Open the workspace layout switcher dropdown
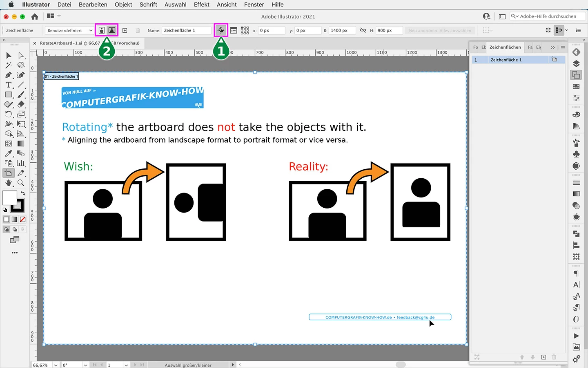The width and height of the screenshot is (588, 368). pos(54,16)
